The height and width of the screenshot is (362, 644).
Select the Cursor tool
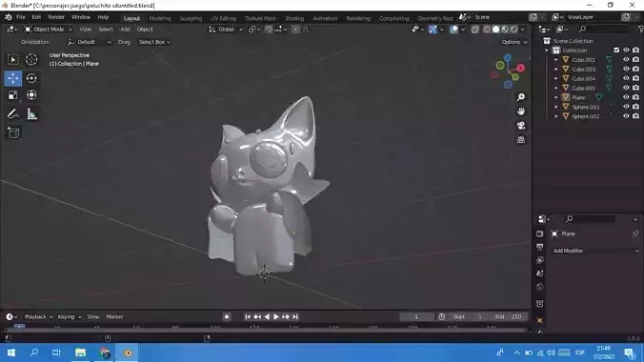point(31,60)
